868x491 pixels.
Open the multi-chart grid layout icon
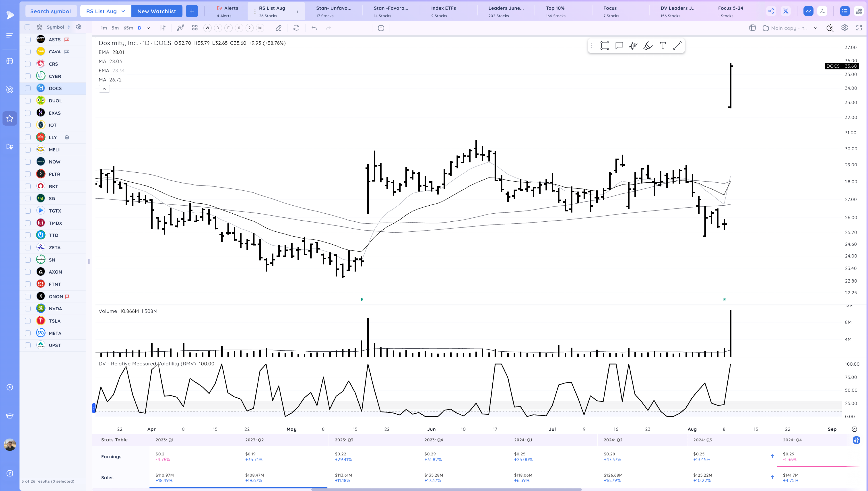195,28
